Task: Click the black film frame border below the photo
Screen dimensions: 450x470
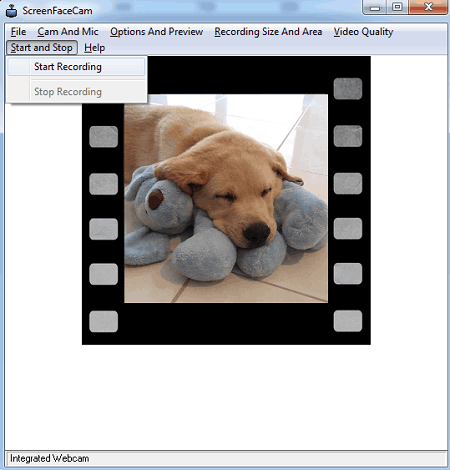Action: coord(226,323)
